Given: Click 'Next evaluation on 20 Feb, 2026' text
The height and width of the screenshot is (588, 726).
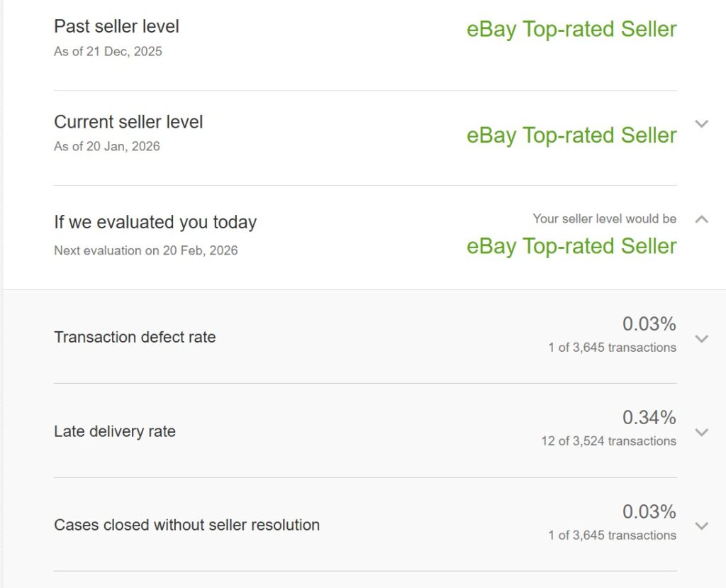Looking at the screenshot, I should 146,250.
